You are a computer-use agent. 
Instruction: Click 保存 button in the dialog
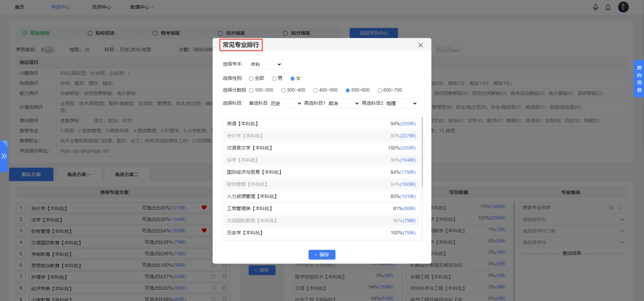[x=322, y=255]
